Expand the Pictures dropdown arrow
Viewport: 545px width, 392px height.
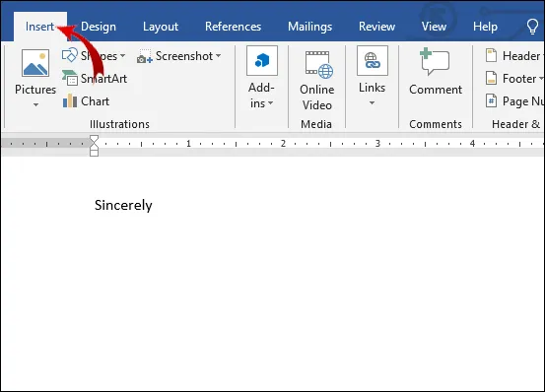pyautogui.click(x=35, y=104)
